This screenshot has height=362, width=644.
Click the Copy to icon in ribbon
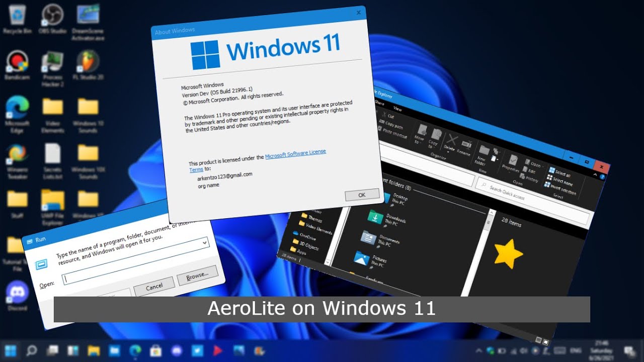click(x=434, y=138)
